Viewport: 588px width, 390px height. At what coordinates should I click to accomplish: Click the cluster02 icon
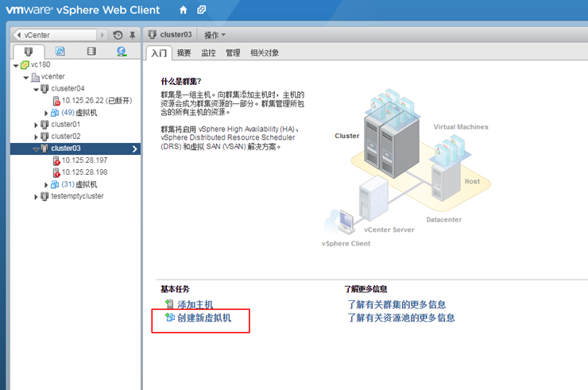click(x=44, y=137)
